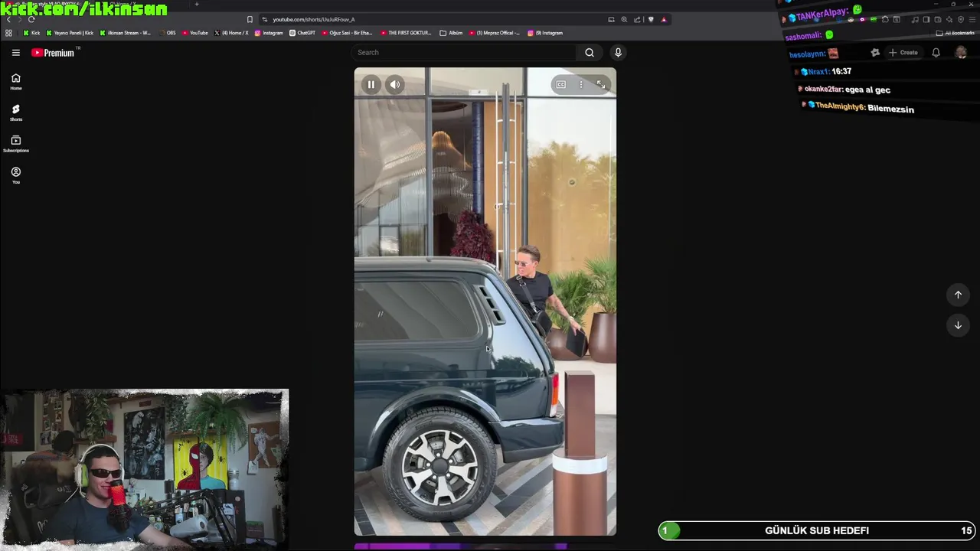Open the YouTube guide hamburger menu
Viewport: 980px width, 551px height.
15,53
